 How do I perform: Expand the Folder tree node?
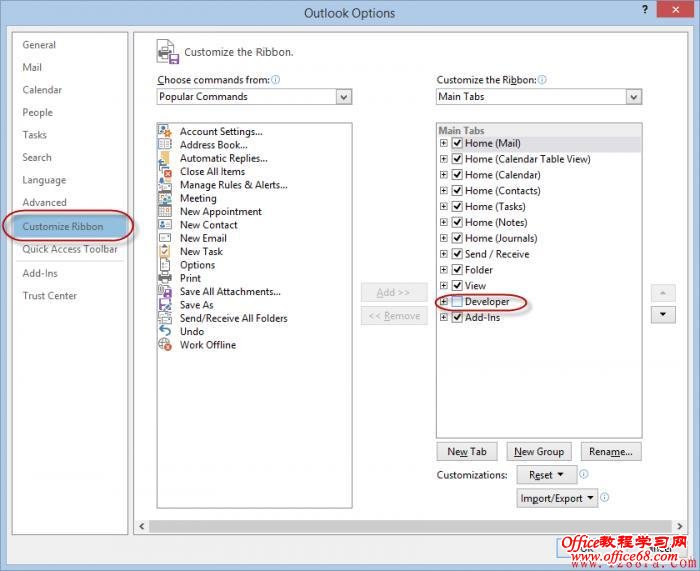(444, 270)
